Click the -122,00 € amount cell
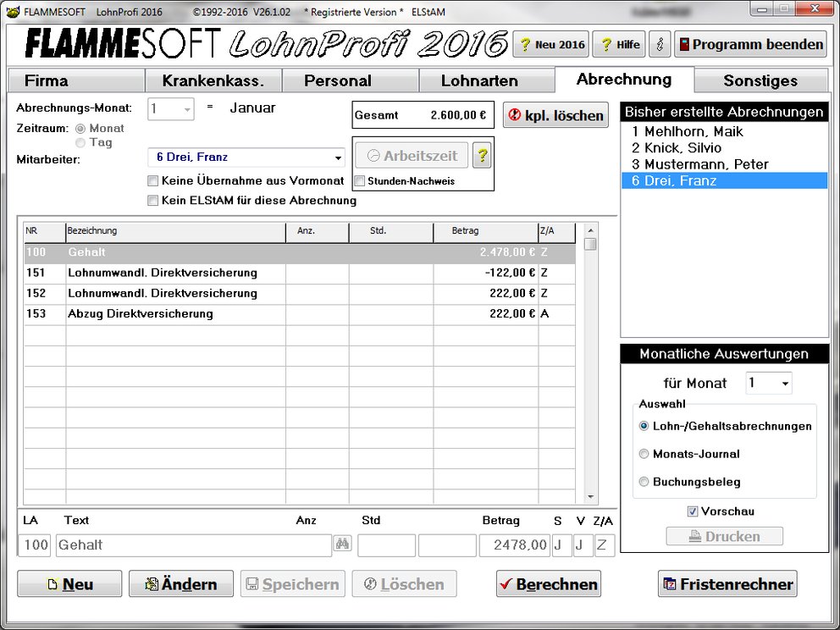Viewport: 840px width, 630px height. point(486,273)
